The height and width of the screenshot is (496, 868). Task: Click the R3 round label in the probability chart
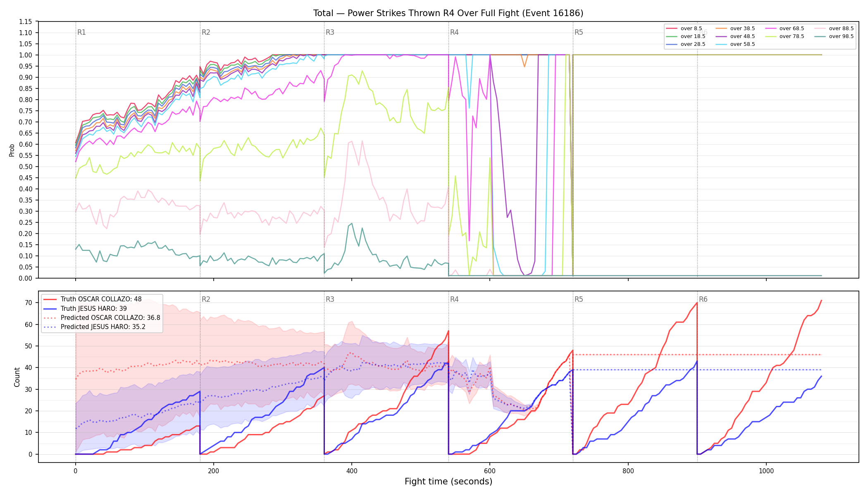[x=330, y=32]
